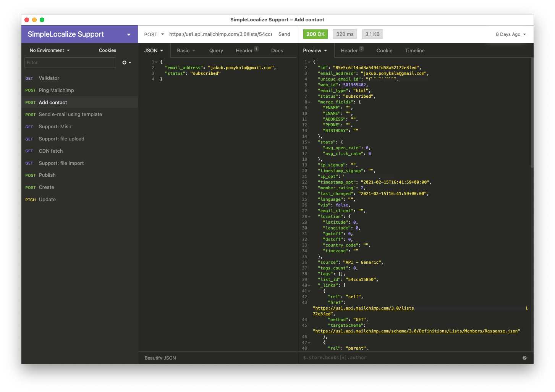The width and height of the screenshot is (555, 392).
Task: Click the request URL field
Action: 221,34
